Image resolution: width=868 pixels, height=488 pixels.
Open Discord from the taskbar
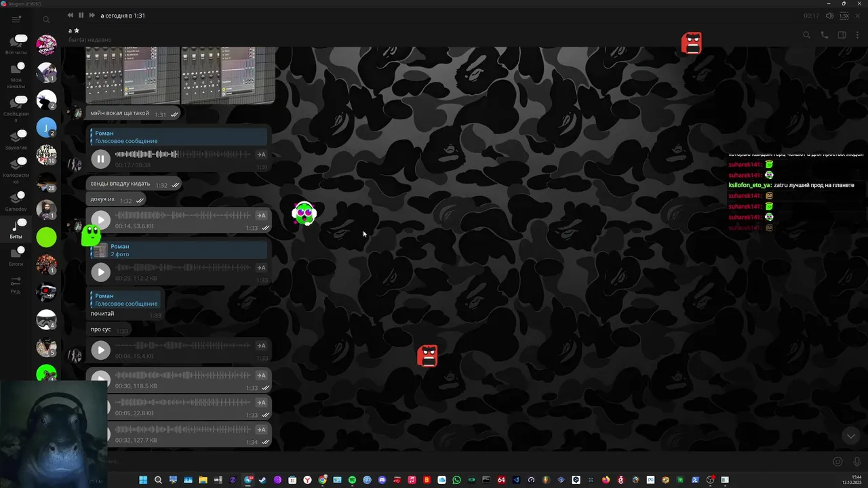[382, 480]
